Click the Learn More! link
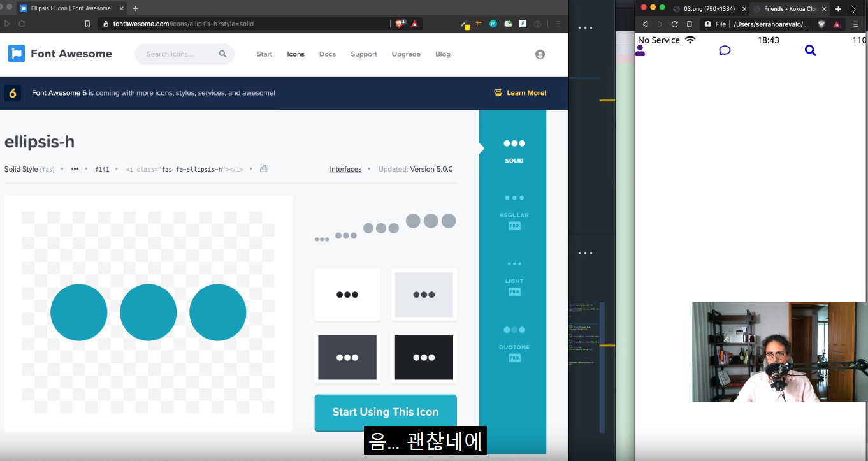The width and height of the screenshot is (868, 461). coord(526,93)
